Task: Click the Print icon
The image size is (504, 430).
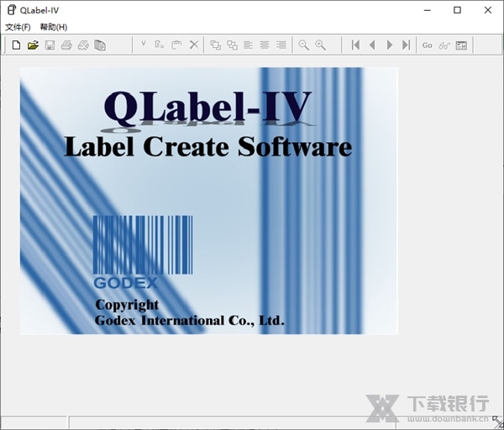Action: [x=66, y=45]
